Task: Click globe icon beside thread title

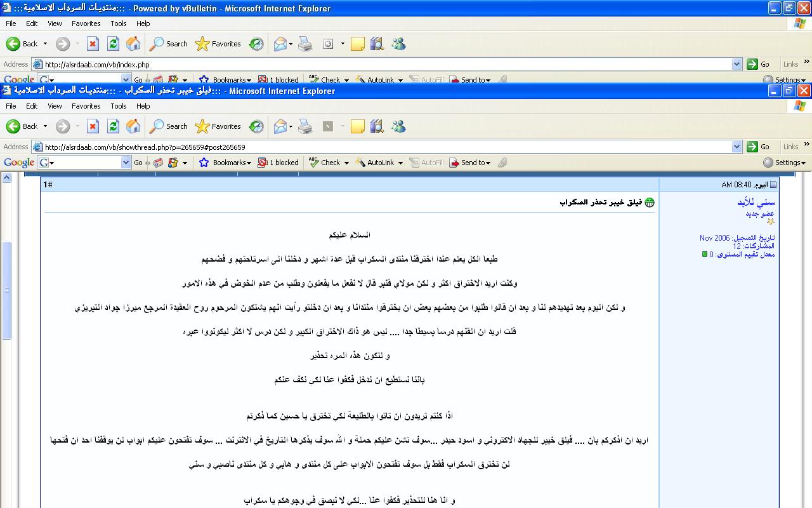Action: pos(649,203)
